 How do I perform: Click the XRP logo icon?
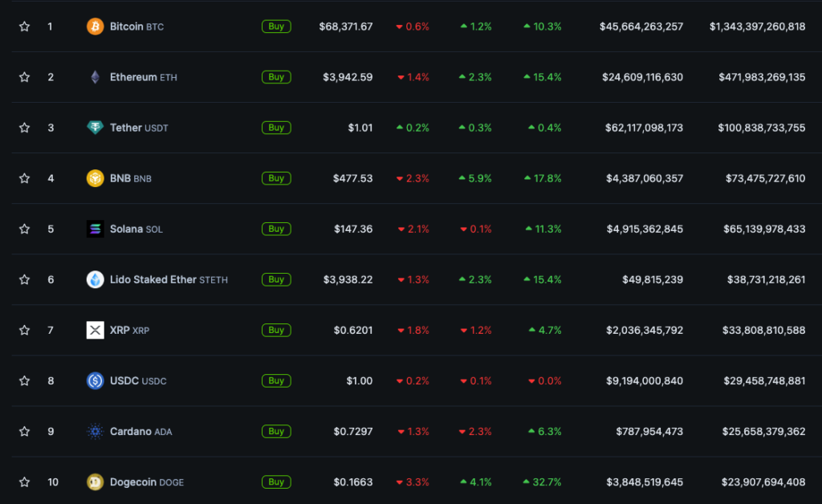(95, 330)
